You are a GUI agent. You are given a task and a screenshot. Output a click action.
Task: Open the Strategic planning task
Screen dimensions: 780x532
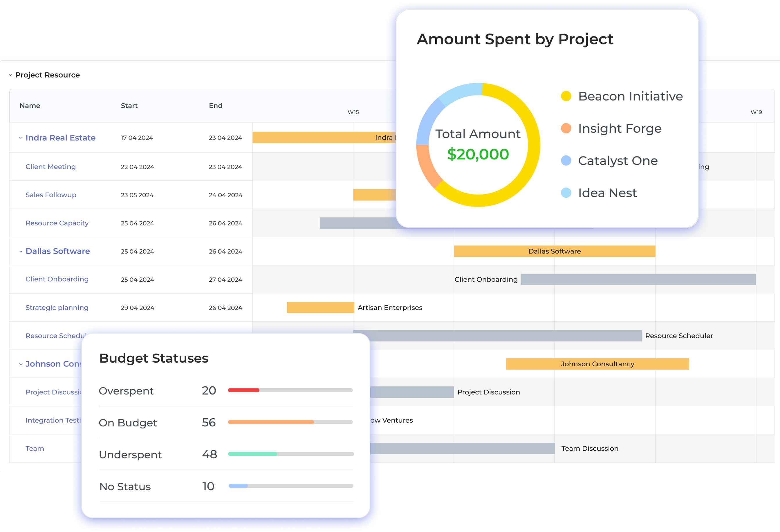tap(57, 307)
